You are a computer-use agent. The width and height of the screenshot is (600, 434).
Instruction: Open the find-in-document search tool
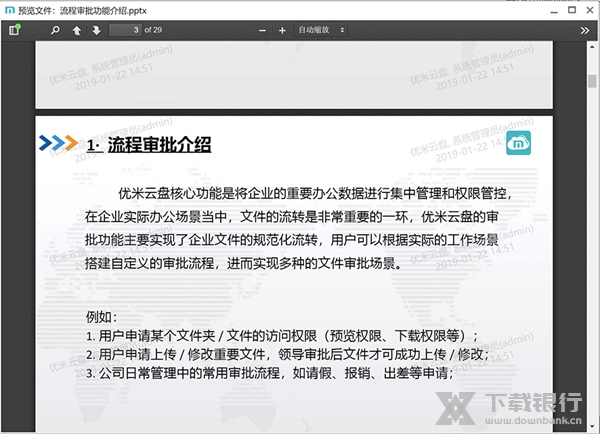(x=55, y=30)
